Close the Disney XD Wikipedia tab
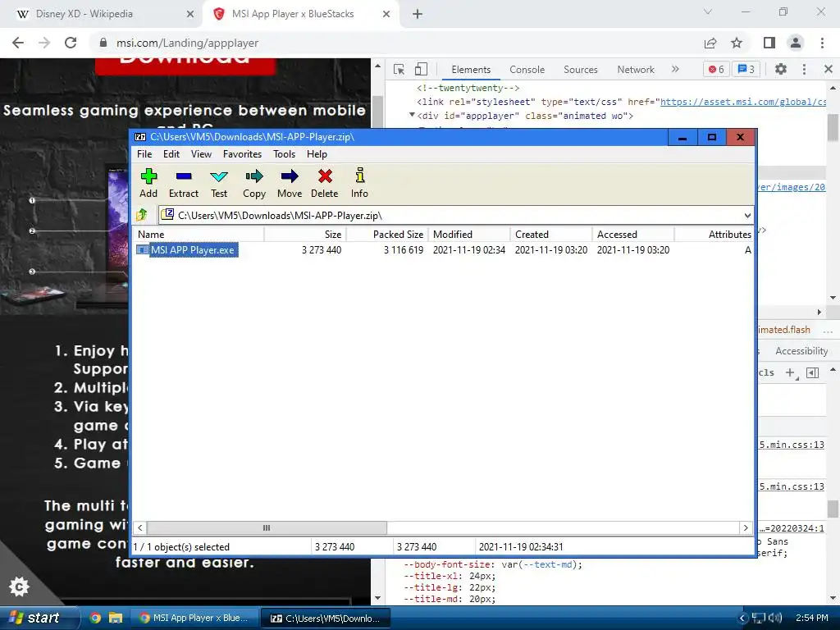The image size is (840, 630). [x=190, y=15]
